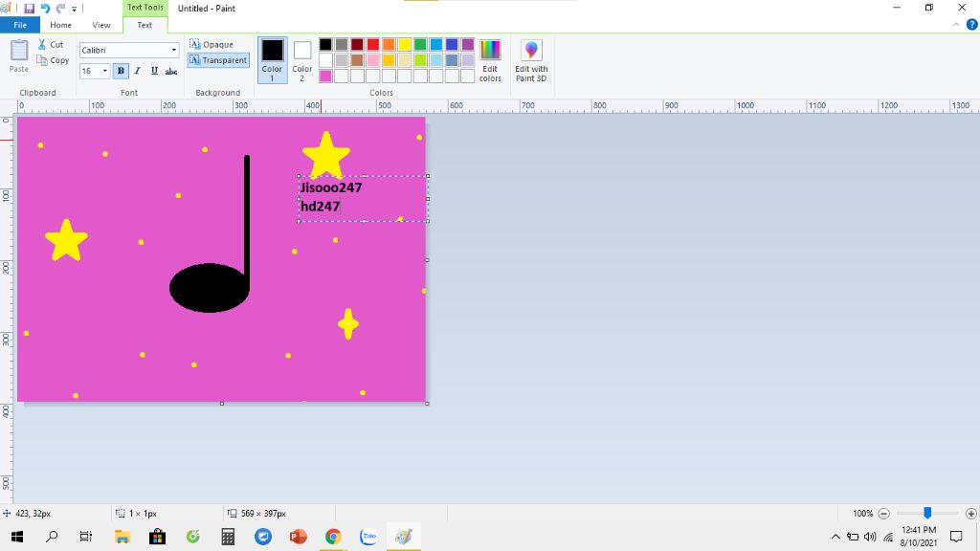Collapse the ribbon with the chevron
The height and width of the screenshot is (551, 980).
[956, 25]
